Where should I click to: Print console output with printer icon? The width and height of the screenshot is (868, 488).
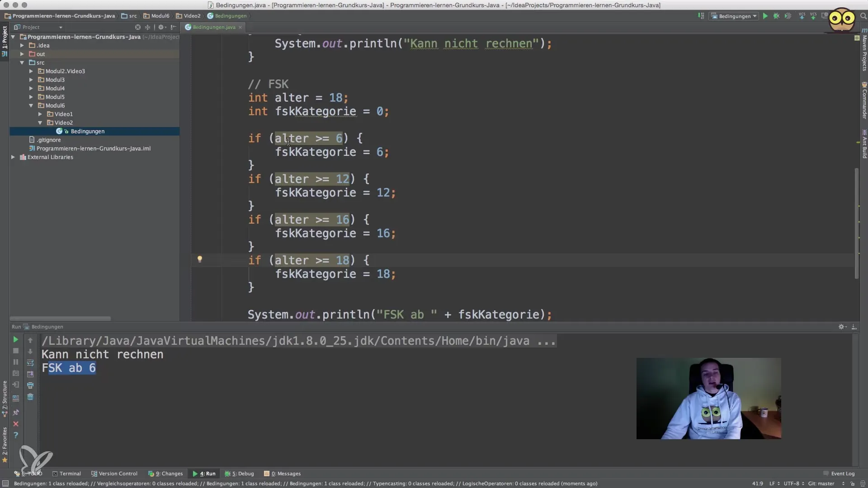(30, 385)
